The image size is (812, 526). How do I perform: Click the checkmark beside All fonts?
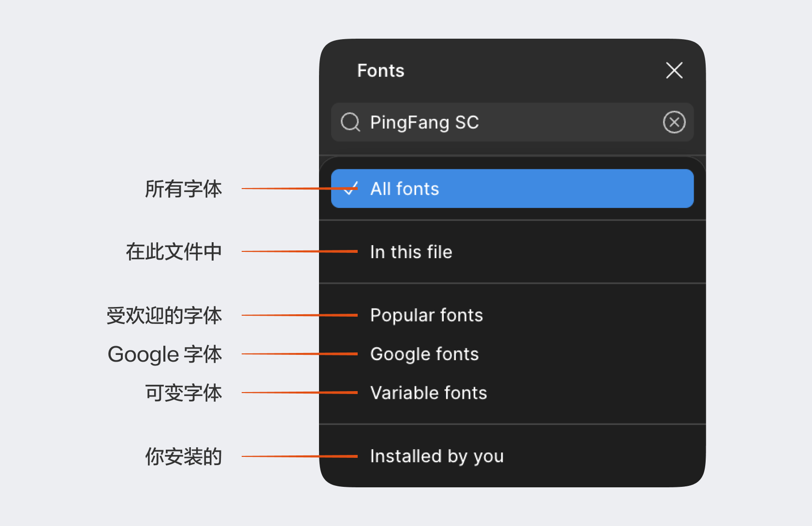point(350,189)
